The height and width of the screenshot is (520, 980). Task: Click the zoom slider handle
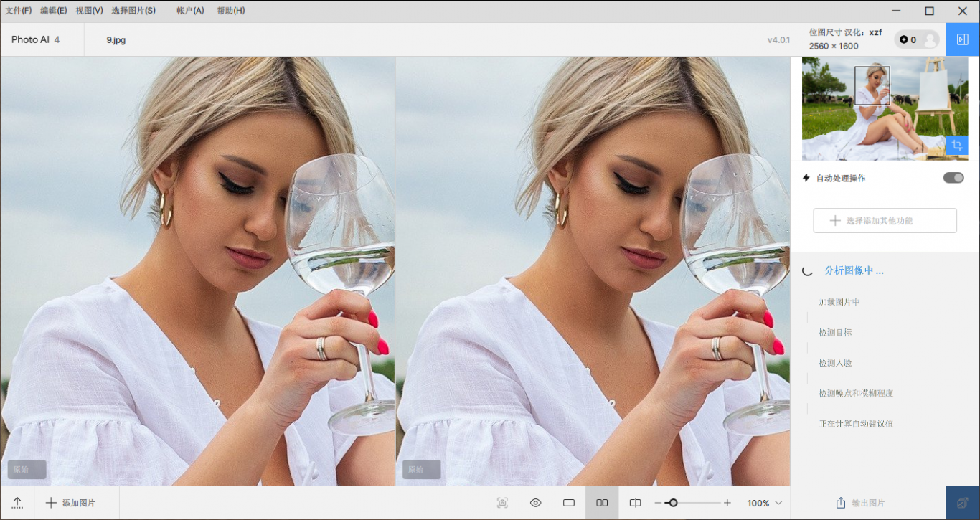672,503
